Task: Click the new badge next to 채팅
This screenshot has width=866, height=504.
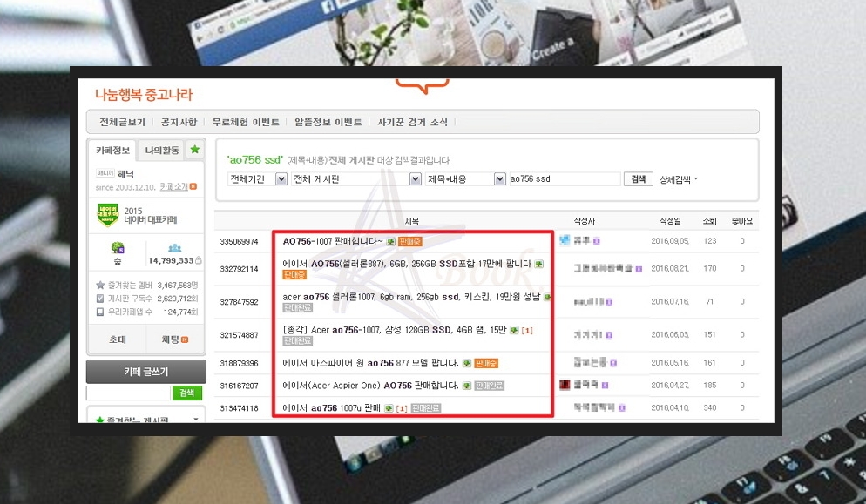Action: point(185,339)
